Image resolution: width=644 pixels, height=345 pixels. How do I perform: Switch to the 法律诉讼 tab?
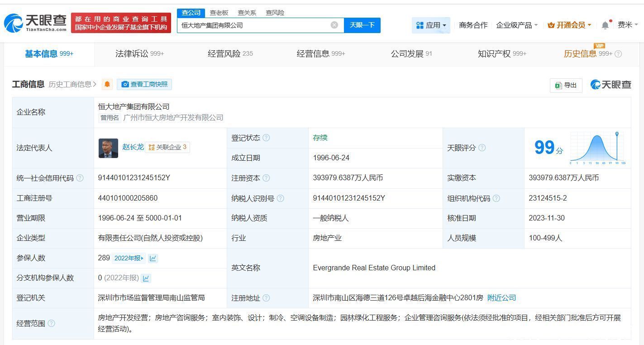pyautogui.click(x=139, y=54)
